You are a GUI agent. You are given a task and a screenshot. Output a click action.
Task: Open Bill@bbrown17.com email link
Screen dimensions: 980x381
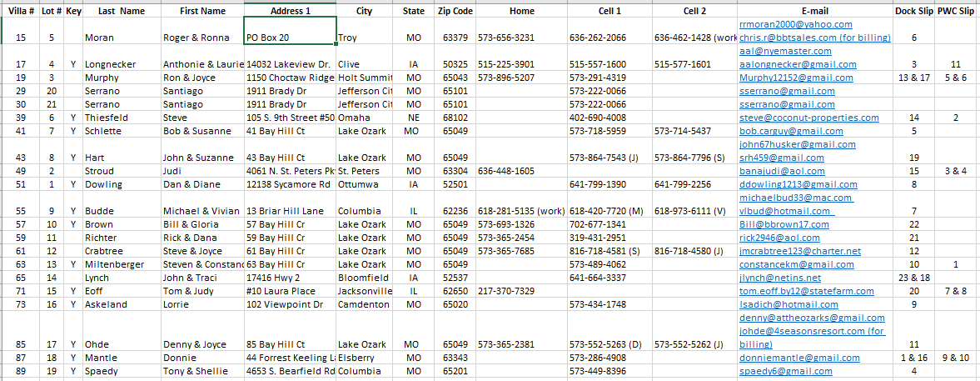point(784,224)
